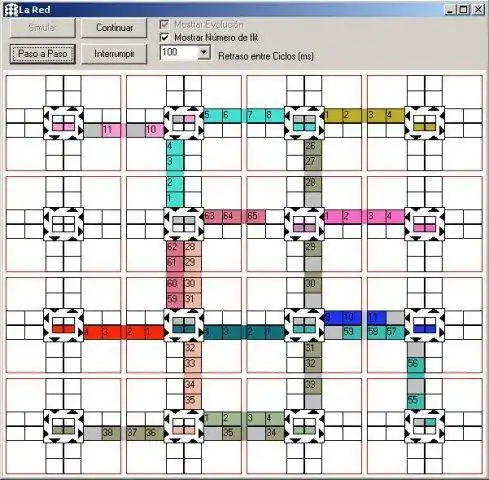Screen dimensions: 489x480
Task: Click the dark teal flit numbered 2
Action: [256, 332]
